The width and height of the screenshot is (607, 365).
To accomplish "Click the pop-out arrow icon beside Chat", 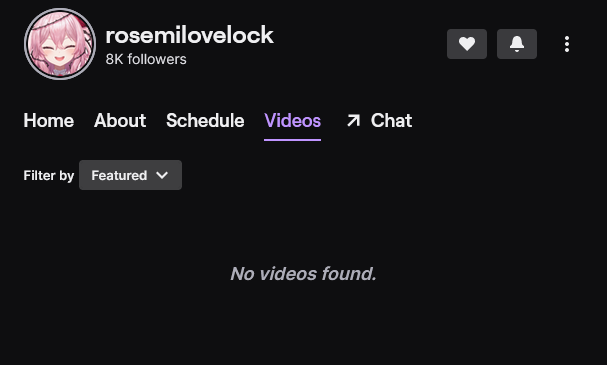I will (x=353, y=120).
